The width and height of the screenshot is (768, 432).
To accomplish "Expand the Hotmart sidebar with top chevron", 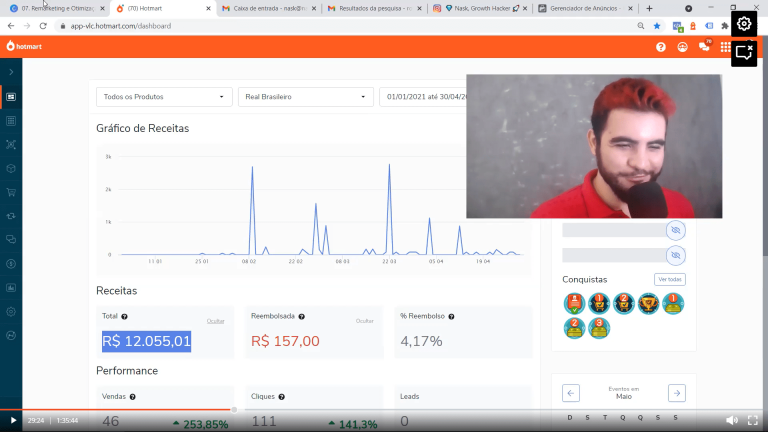I will pyautogui.click(x=11, y=72).
